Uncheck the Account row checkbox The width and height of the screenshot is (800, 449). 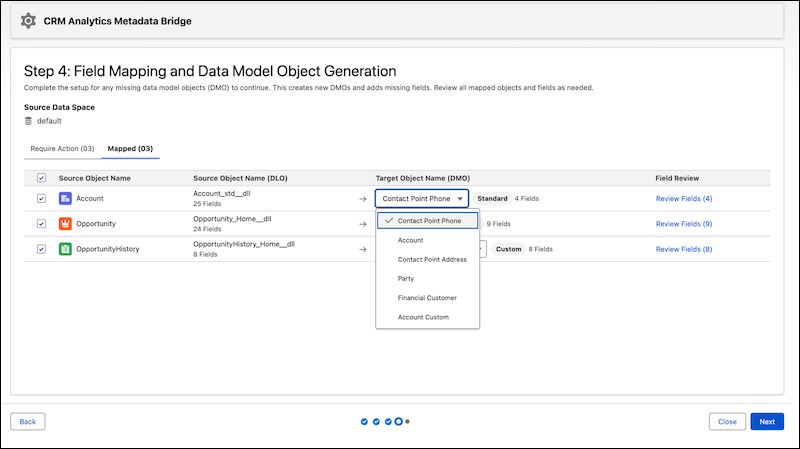(41, 198)
